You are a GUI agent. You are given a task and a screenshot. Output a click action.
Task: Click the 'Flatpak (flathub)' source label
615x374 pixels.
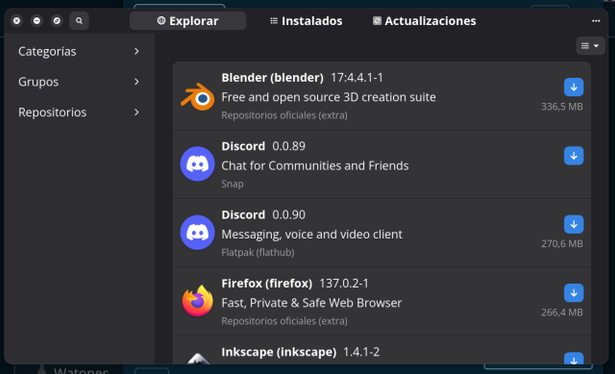point(258,252)
